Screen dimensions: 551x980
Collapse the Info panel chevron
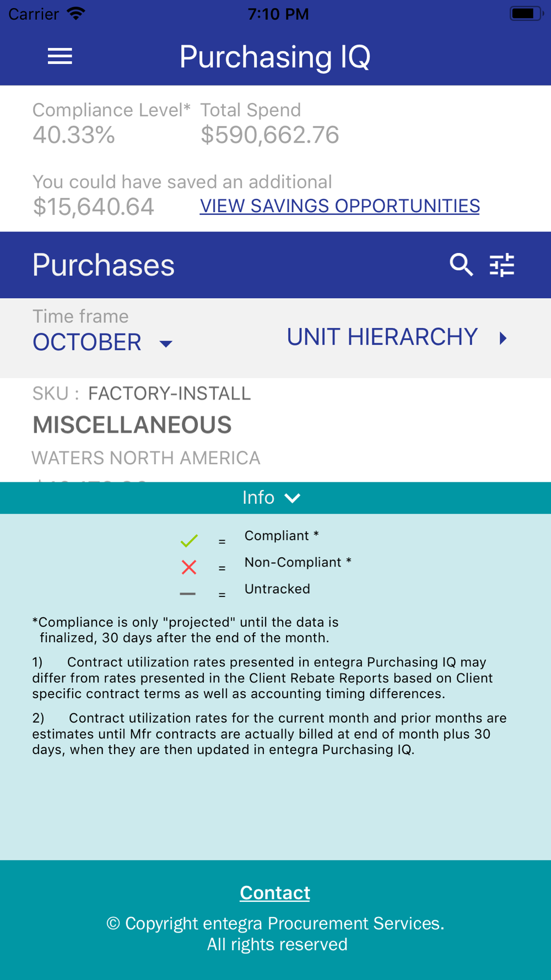293,498
